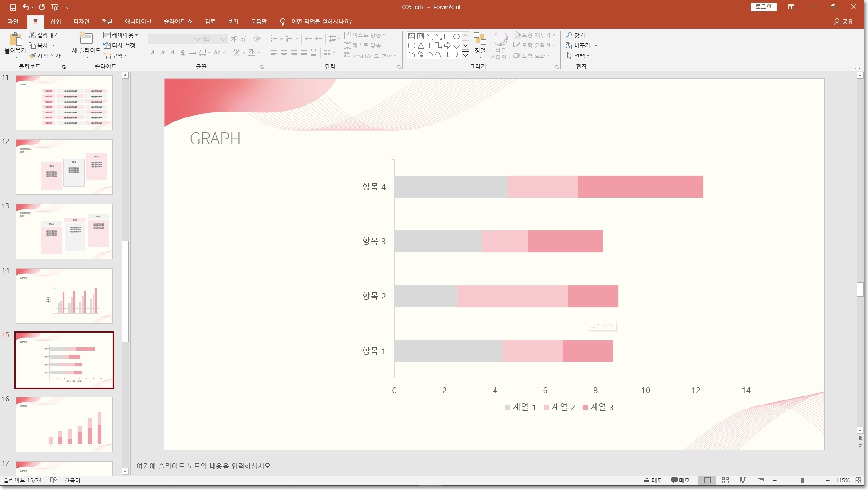Screen dimensions: 868x490
Task: Click Copy (복사) button
Action: pyautogui.click(x=39, y=45)
